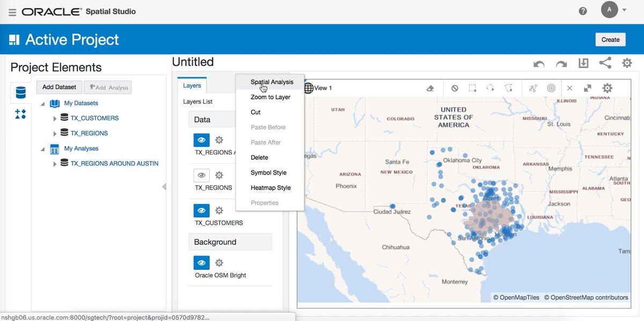Viewport: 644px width, 321px height.
Task: Choose Cut in context menu
Action: tap(255, 112)
